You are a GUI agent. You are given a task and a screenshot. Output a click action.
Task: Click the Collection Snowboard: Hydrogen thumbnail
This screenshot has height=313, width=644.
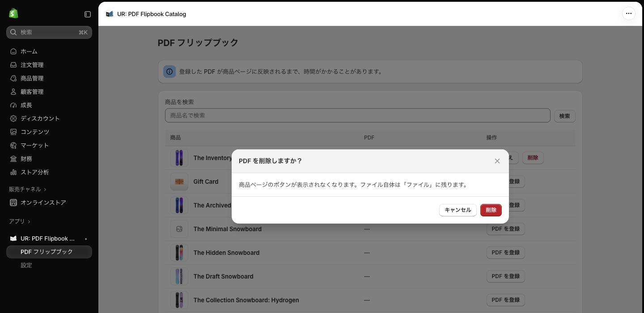coord(179,300)
